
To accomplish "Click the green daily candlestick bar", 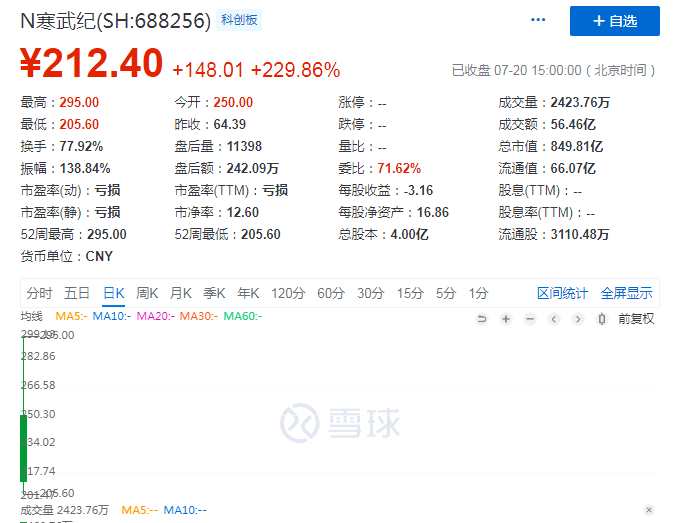I will point(23,448).
